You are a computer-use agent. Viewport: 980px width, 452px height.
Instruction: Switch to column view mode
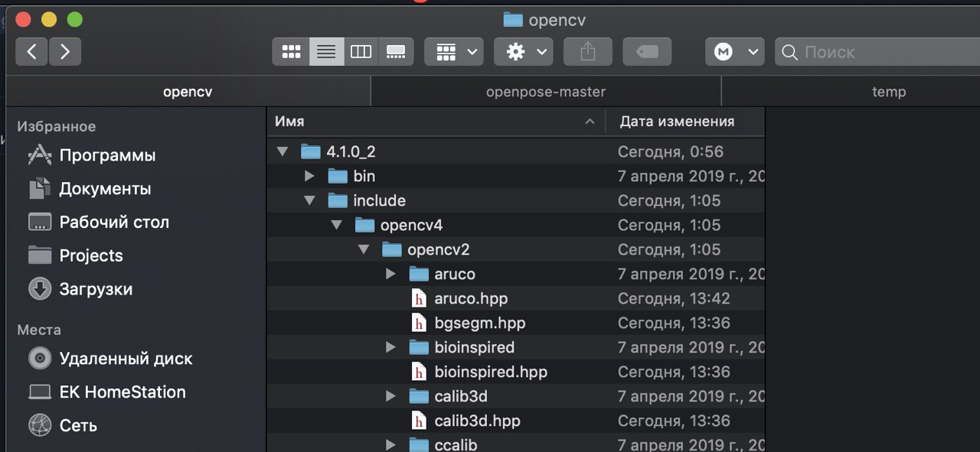tap(361, 52)
